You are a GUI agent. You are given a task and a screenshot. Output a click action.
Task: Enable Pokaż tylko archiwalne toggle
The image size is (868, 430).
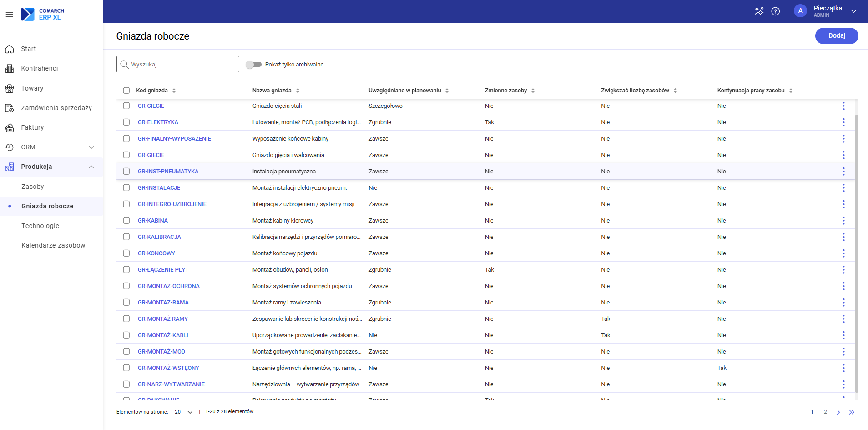point(253,64)
